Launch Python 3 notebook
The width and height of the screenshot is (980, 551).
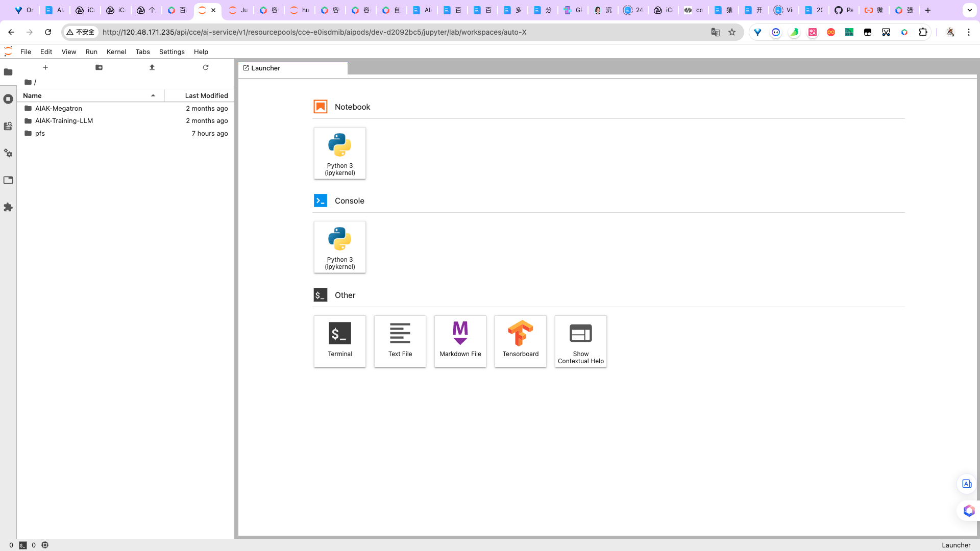pyautogui.click(x=340, y=153)
